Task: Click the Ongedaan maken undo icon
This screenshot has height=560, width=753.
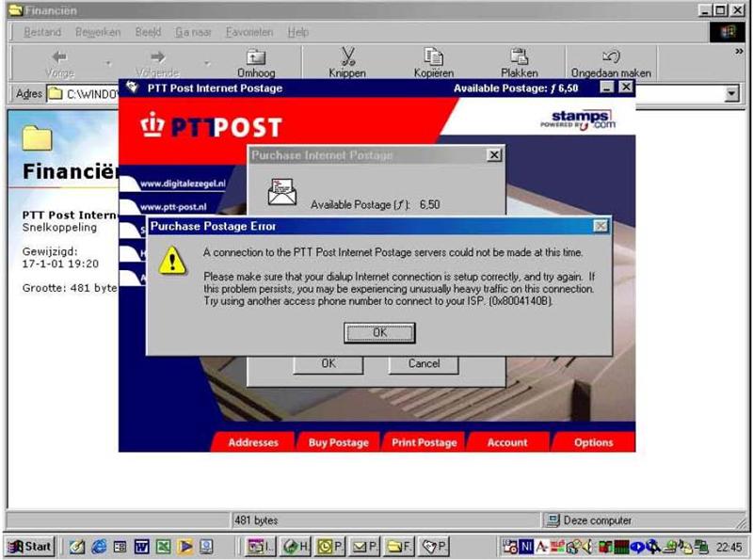Action: [x=611, y=56]
